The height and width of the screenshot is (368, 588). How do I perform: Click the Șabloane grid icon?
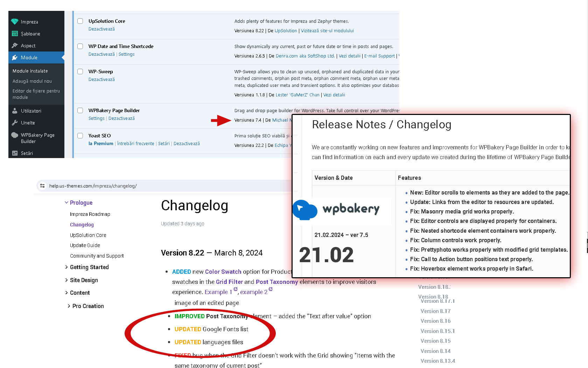coord(15,34)
